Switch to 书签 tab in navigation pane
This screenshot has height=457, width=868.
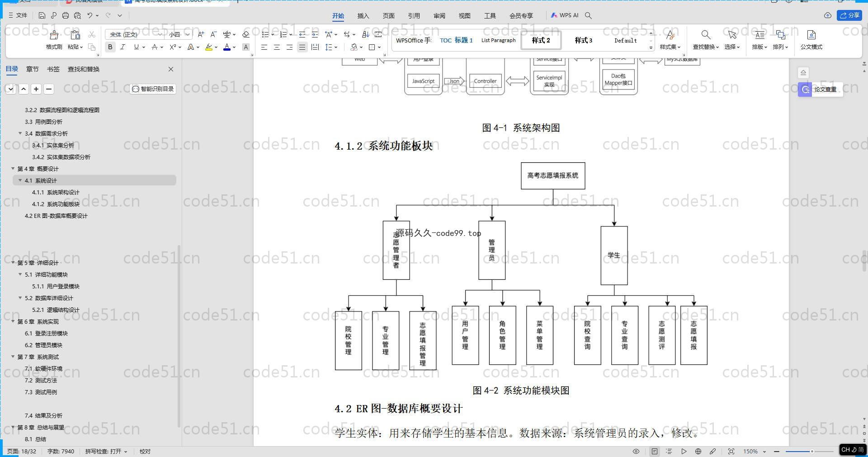(53, 69)
